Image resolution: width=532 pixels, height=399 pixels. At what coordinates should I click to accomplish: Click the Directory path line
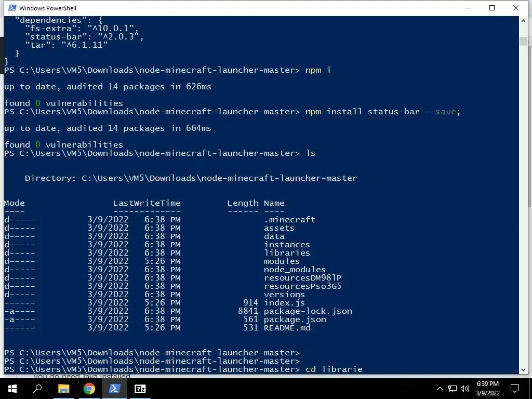pos(191,178)
